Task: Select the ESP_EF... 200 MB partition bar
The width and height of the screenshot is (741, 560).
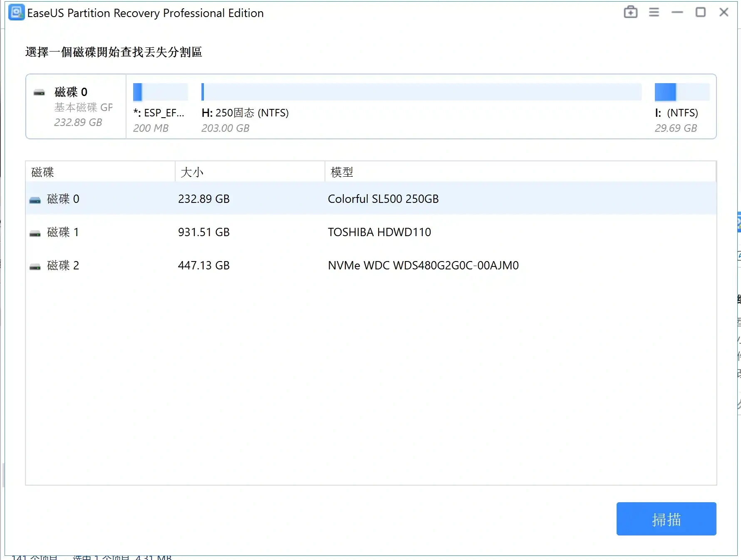Action: (x=161, y=92)
